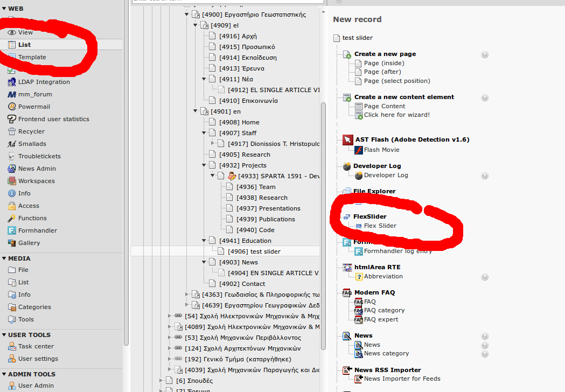Click the Flash Movie record icon

[x=359, y=150]
